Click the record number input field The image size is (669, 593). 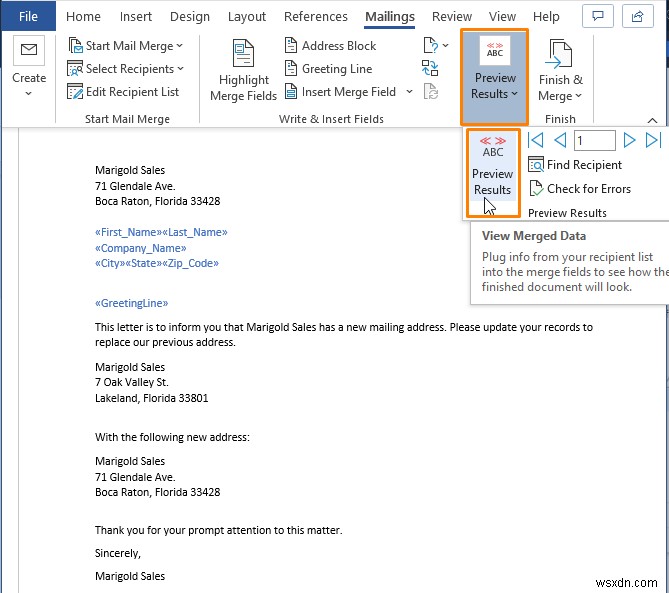point(595,140)
